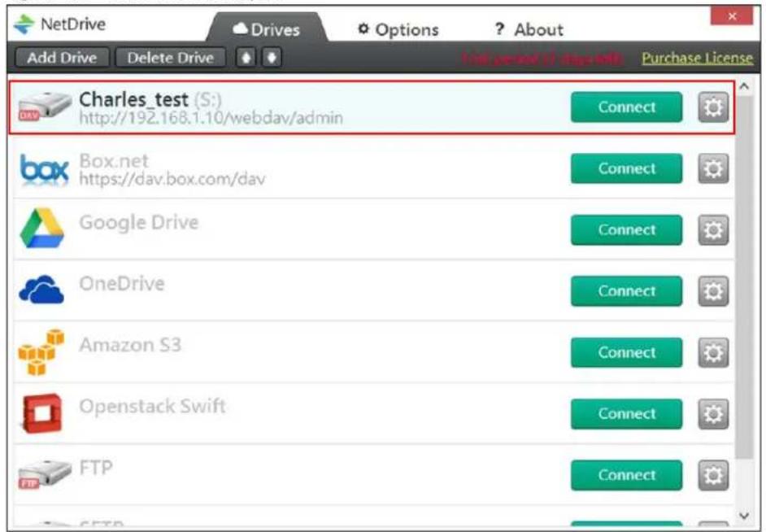Image resolution: width=766 pixels, height=532 pixels.
Task: Select the OneDrive cloud icon
Action: pyautogui.click(x=41, y=290)
